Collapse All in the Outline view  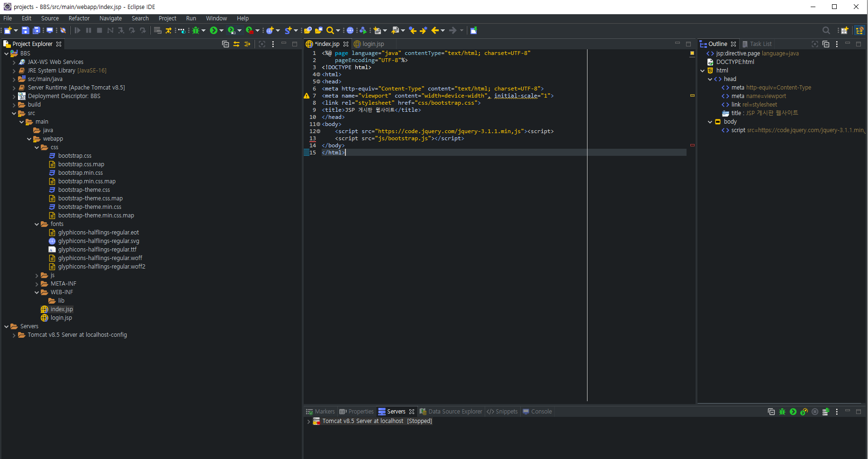826,44
